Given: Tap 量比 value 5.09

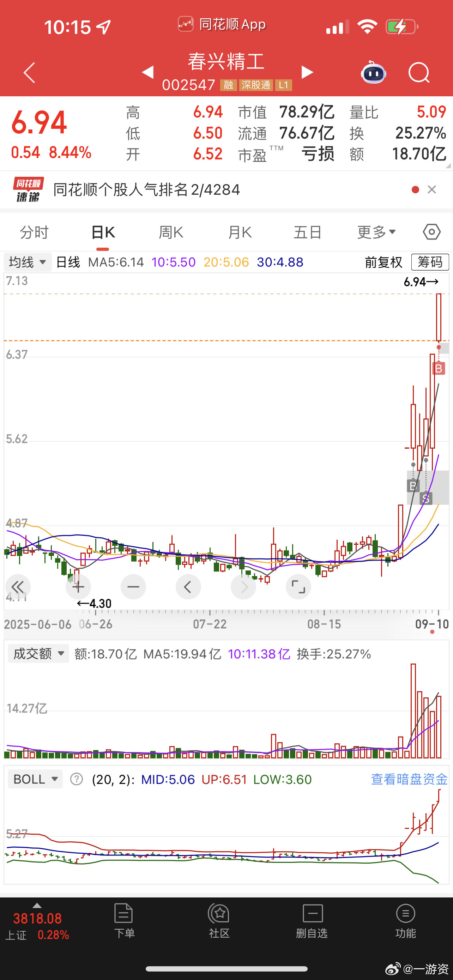Looking at the screenshot, I should click(431, 112).
